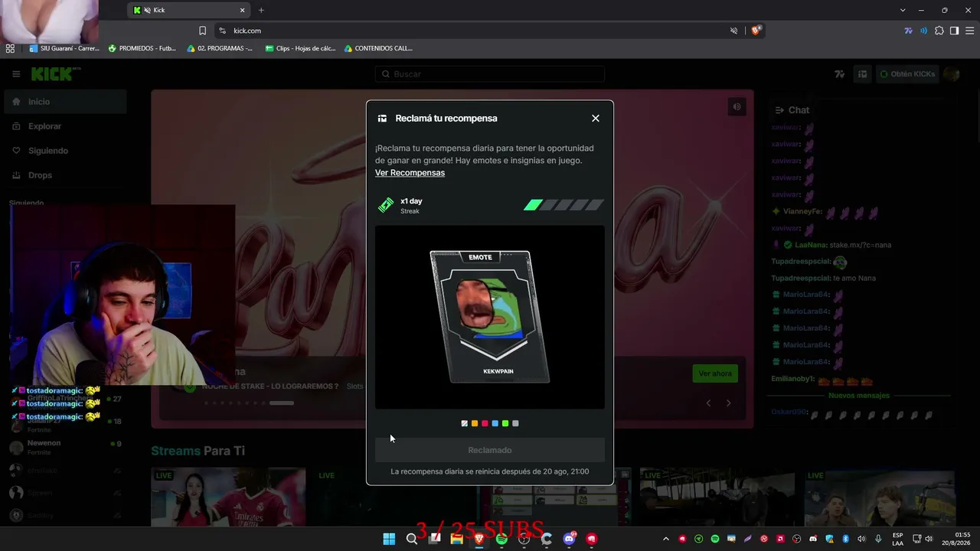Open the Windows Start menu
The width and height of the screenshot is (980, 551).
(x=389, y=539)
